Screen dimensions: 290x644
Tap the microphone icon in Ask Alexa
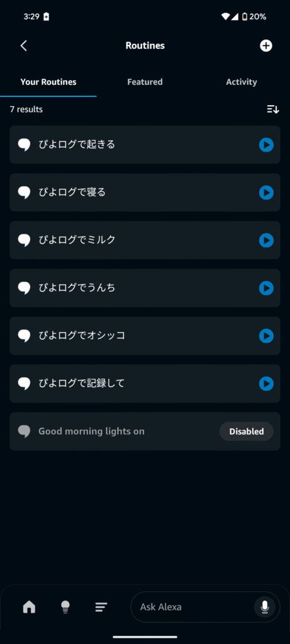(x=265, y=607)
